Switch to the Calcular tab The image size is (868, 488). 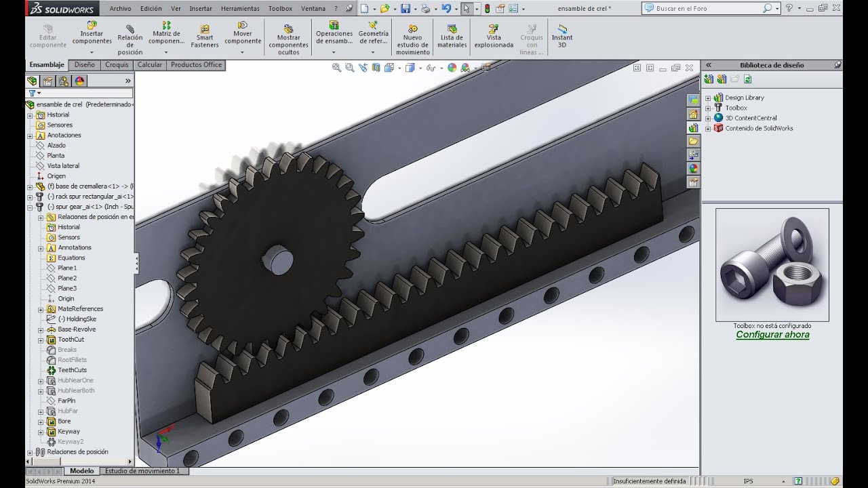tap(150, 65)
